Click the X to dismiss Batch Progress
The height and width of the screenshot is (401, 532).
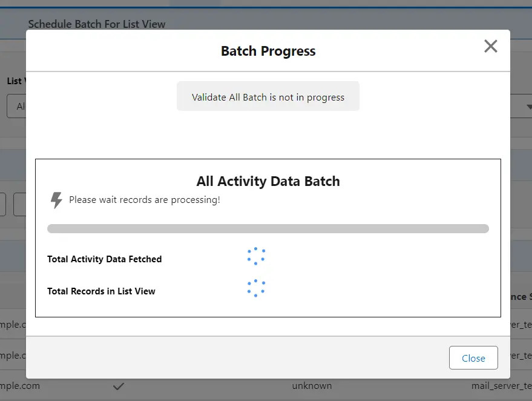[490, 46]
